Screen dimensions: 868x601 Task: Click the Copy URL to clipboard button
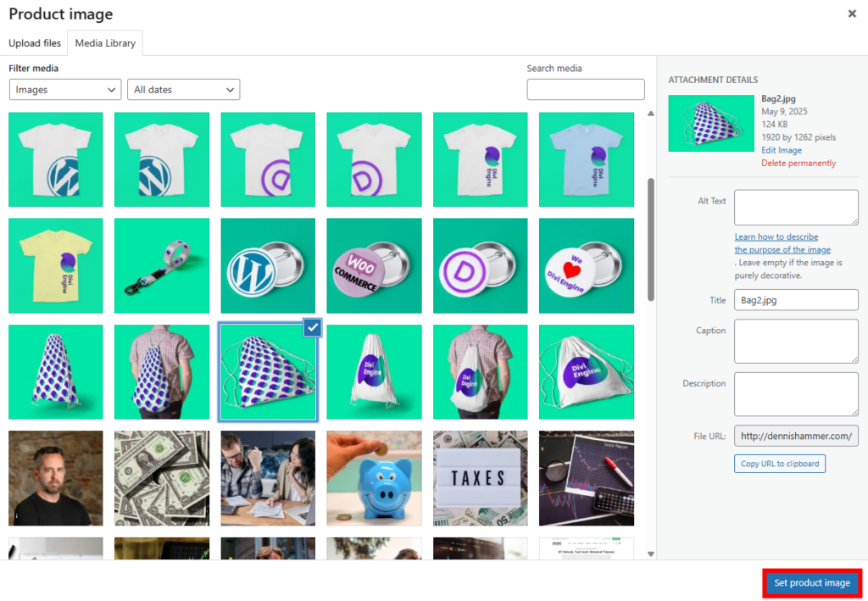click(x=779, y=464)
